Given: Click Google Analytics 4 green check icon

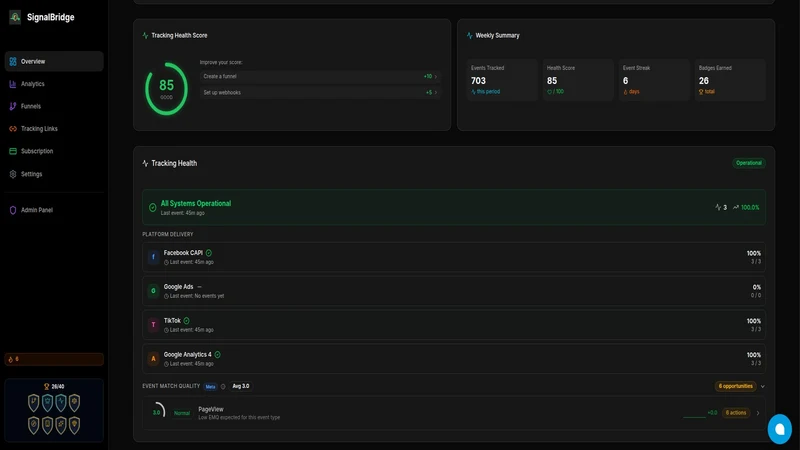Looking at the screenshot, I should 217,355.
